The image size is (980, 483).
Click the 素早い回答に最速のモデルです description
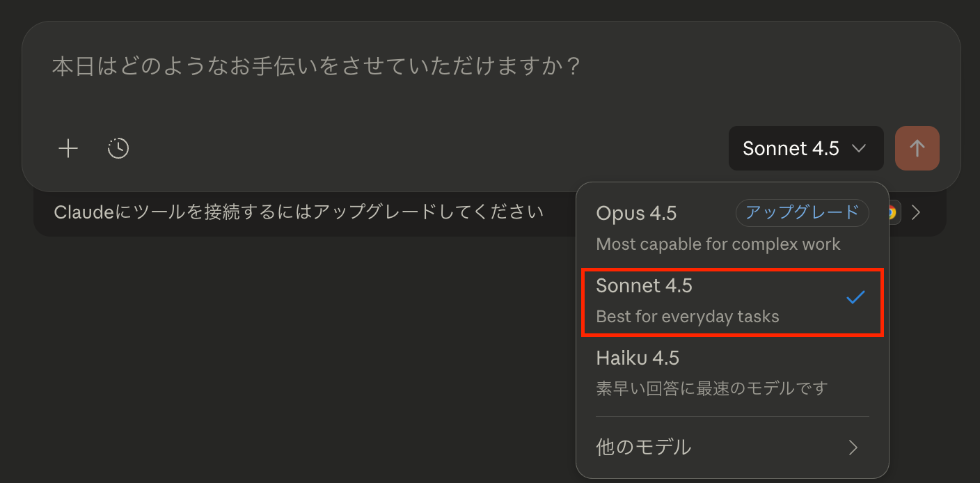711,388
